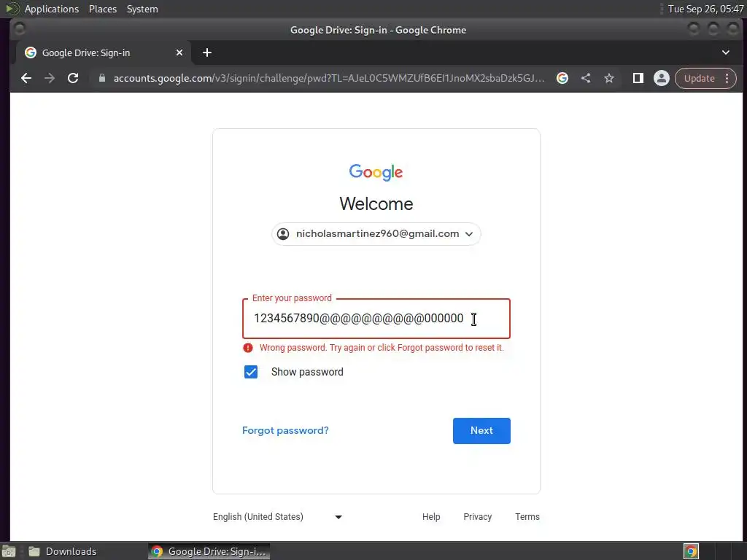Screen dimensions: 747x560
Task: Open Chrome three-dot menu
Action: coord(727,78)
